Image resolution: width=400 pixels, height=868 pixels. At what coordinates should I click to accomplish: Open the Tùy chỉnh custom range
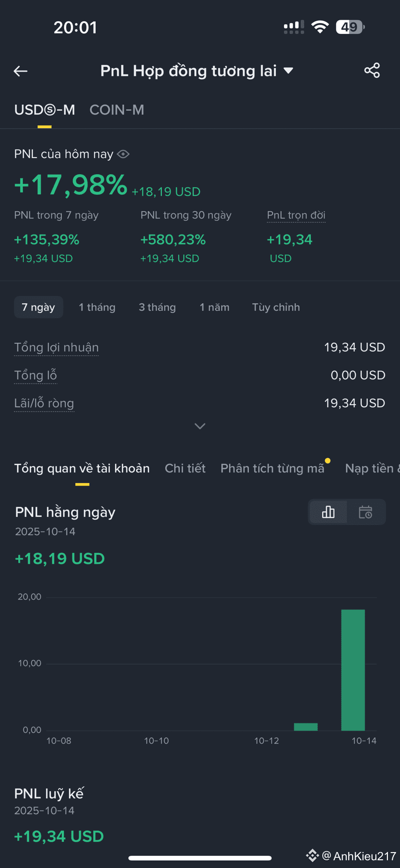(276, 307)
